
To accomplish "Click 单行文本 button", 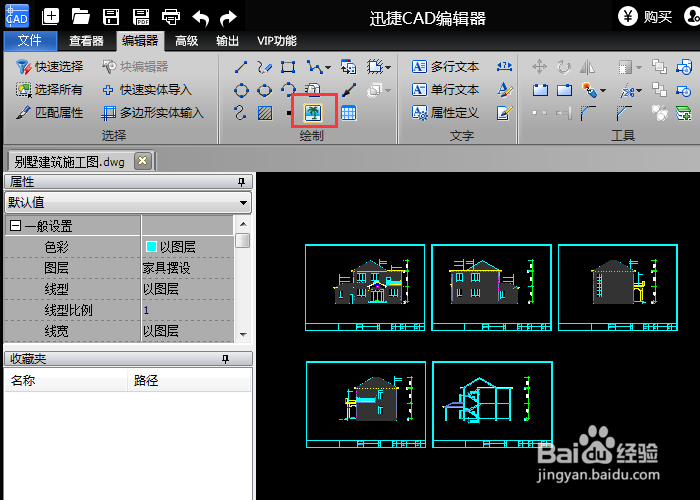I will (445, 90).
